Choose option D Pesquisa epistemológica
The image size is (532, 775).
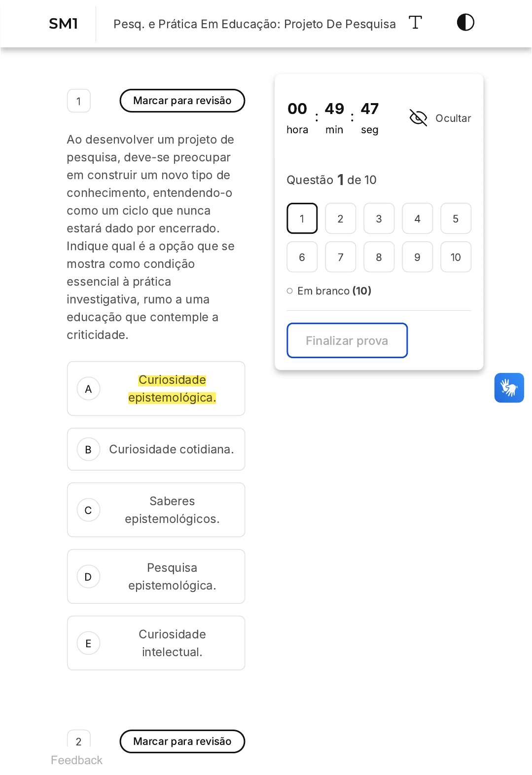(x=156, y=577)
